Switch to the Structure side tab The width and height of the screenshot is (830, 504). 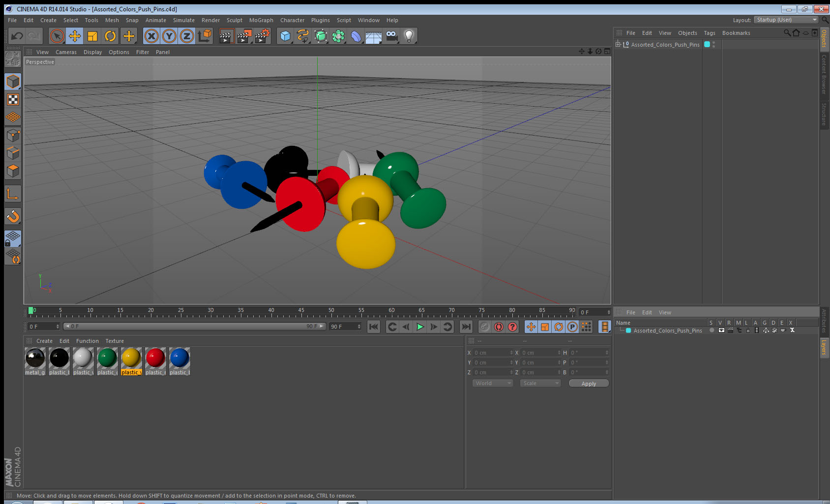(x=824, y=114)
